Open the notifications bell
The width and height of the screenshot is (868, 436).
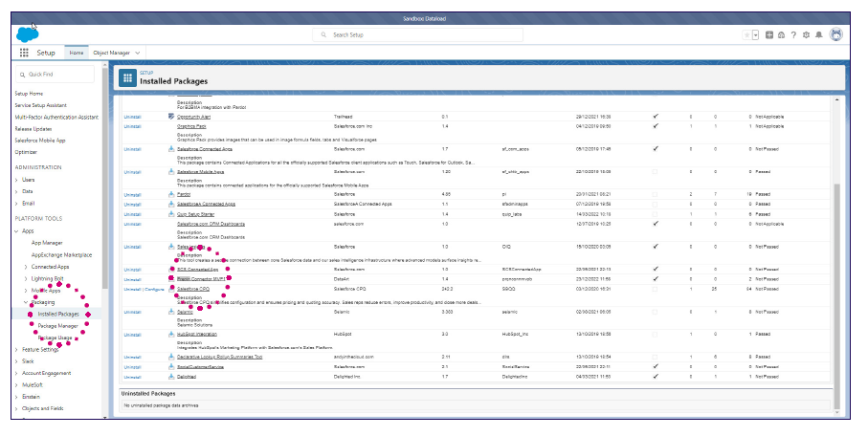click(819, 34)
